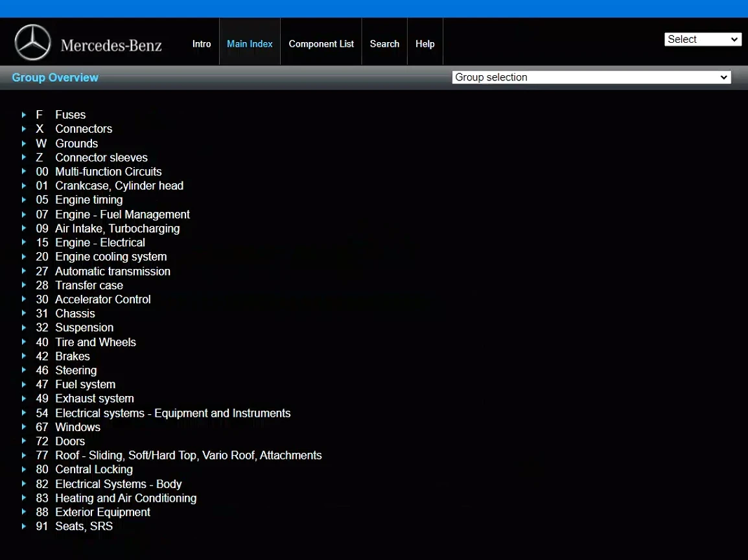Screen dimensions: 748x560
Task: Select Engine cooling system entry
Action: tap(111, 257)
